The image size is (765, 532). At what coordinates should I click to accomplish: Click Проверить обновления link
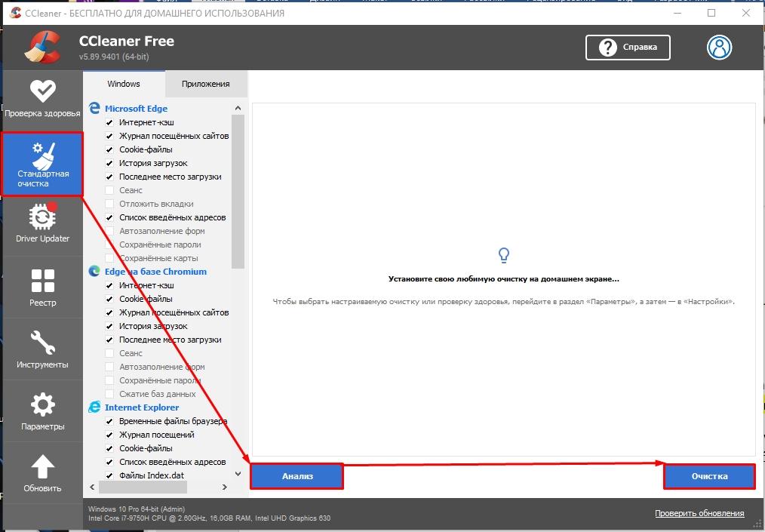pos(699,513)
